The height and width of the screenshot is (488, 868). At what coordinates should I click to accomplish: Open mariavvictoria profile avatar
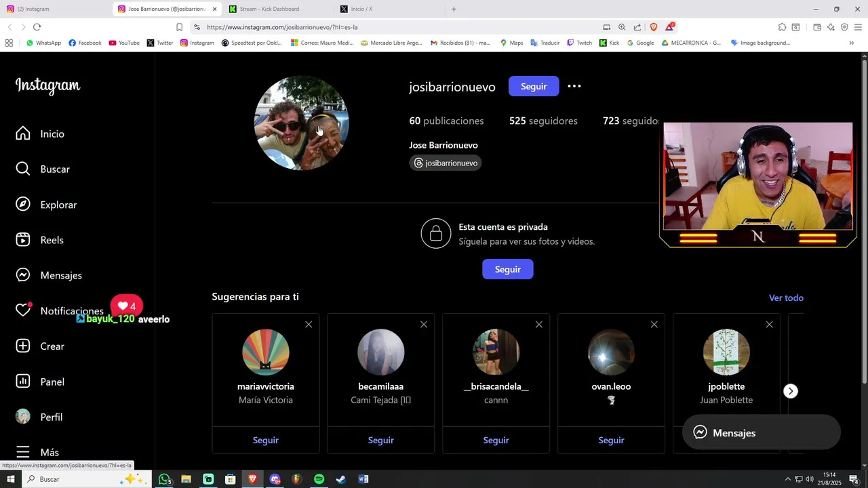click(x=266, y=352)
